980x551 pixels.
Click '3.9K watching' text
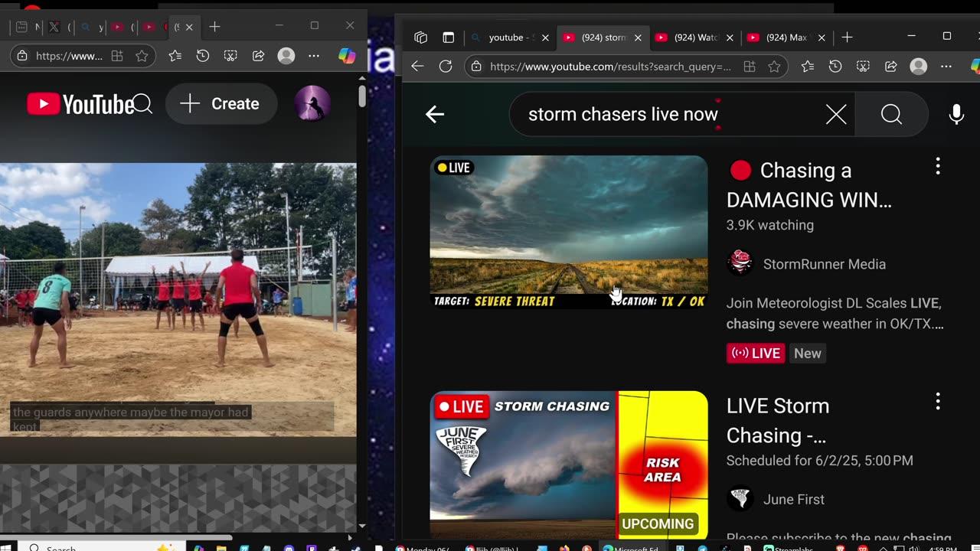(x=770, y=225)
